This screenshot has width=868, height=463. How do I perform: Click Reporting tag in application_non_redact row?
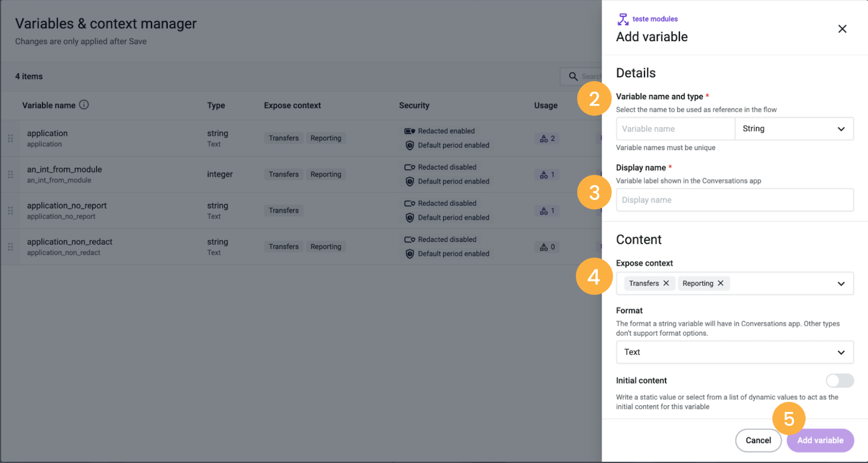325,247
